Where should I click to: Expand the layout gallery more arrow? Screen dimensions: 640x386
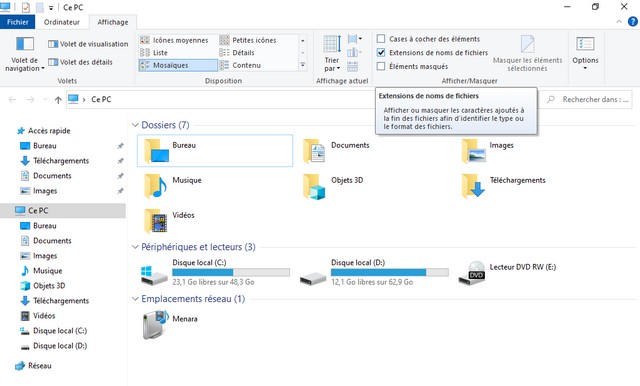pos(303,65)
